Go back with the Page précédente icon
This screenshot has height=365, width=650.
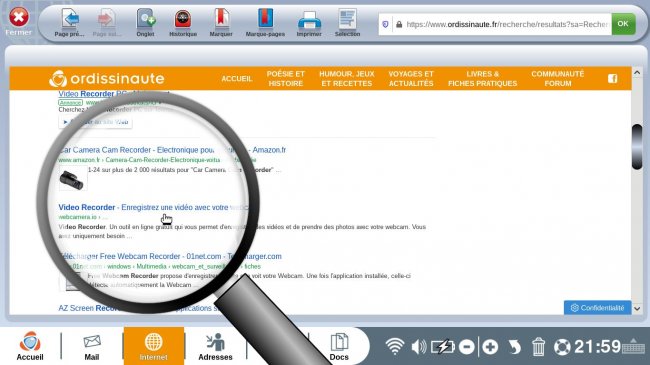point(70,23)
